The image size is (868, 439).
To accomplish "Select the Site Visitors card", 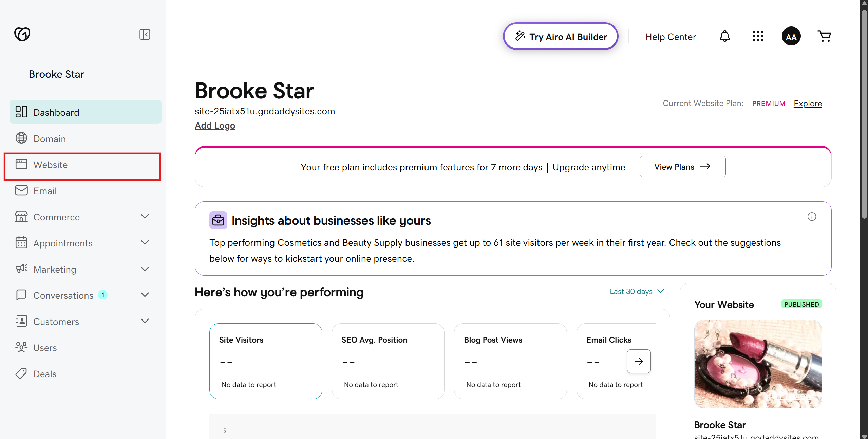I will (266, 361).
